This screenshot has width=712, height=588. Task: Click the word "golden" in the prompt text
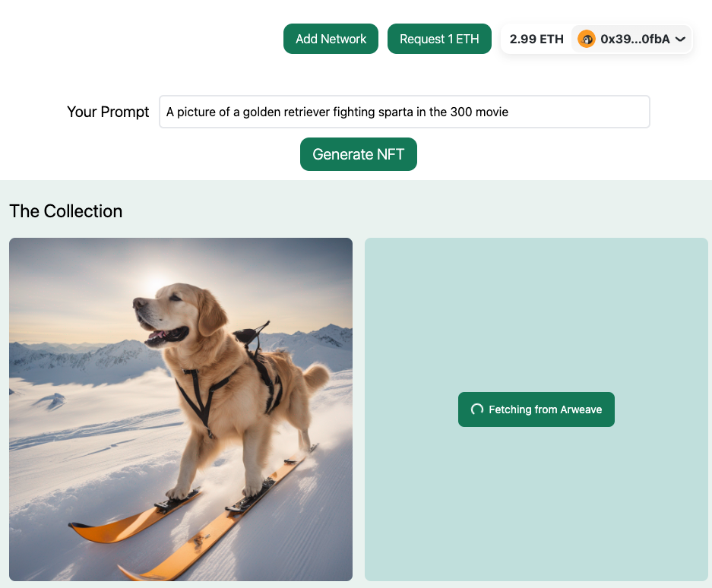tap(263, 112)
